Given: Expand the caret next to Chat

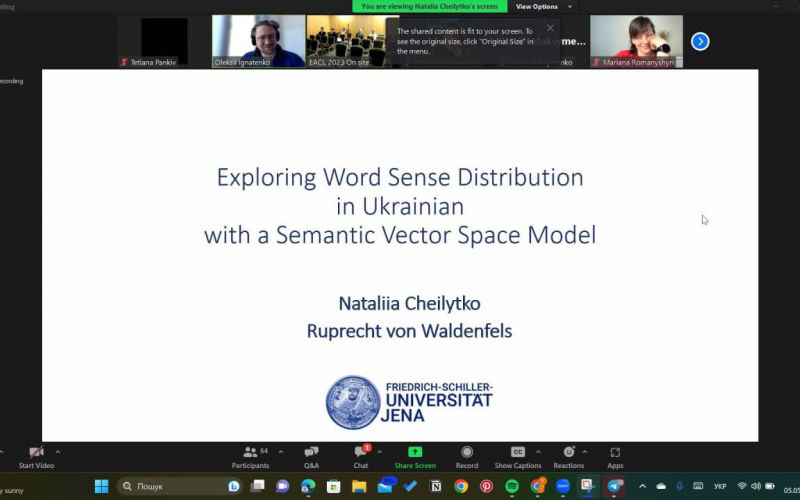Looking at the screenshot, I should [380, 452].
